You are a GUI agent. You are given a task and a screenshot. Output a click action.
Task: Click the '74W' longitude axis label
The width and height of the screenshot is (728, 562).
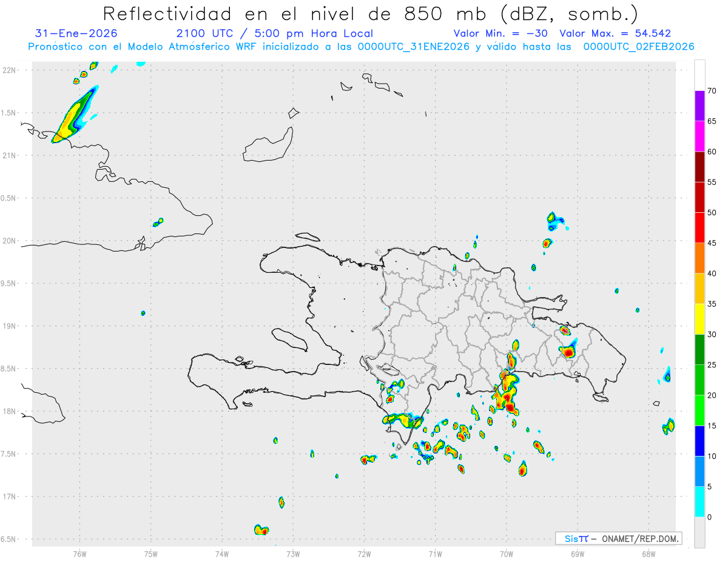pos(222,554)
